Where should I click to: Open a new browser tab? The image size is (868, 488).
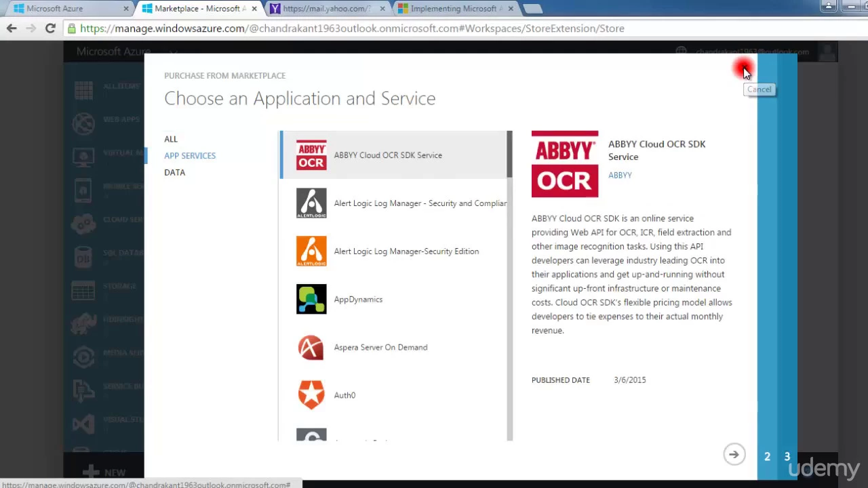533,9
